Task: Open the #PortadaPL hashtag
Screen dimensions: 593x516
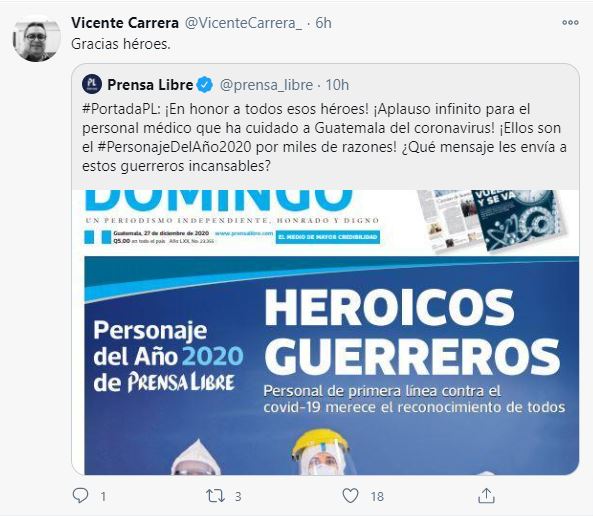Action: tap(121, 109)
